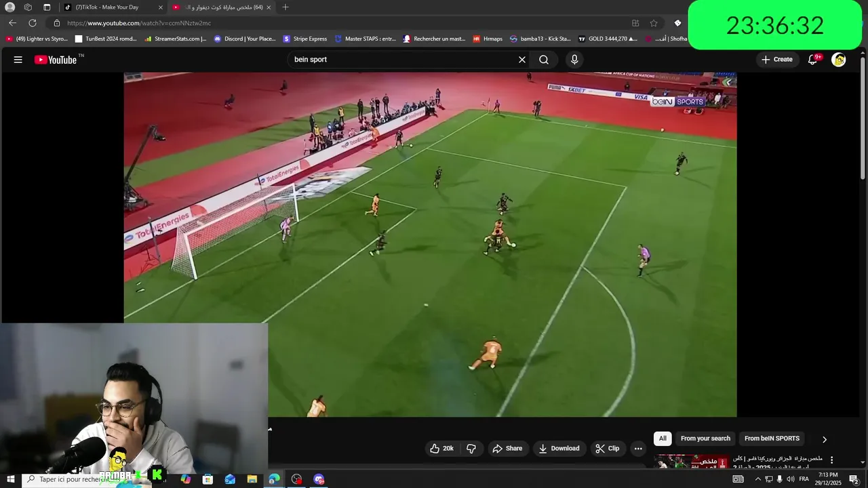The image size is (868, 488).
Task: Open Microsoft Store from the taskbar
Action: tap(208, 479)
